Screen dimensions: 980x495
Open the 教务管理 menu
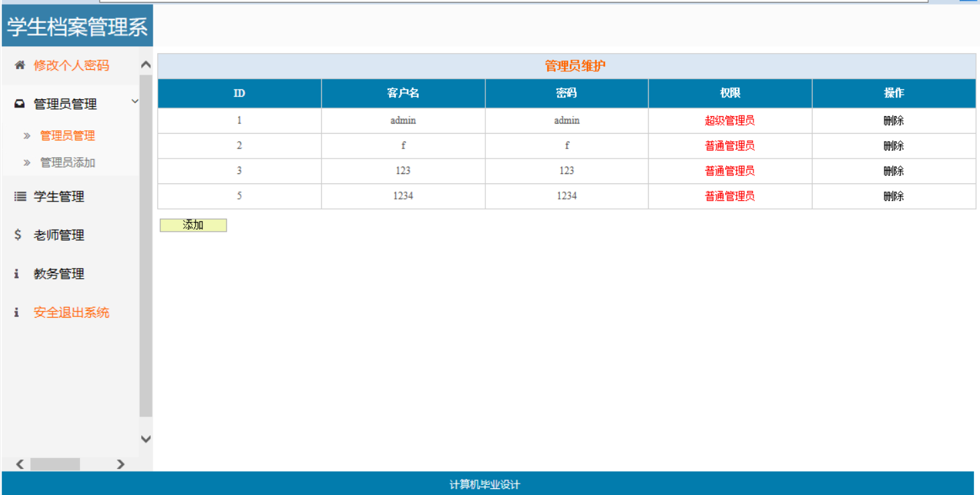click(x=59, y=274)
